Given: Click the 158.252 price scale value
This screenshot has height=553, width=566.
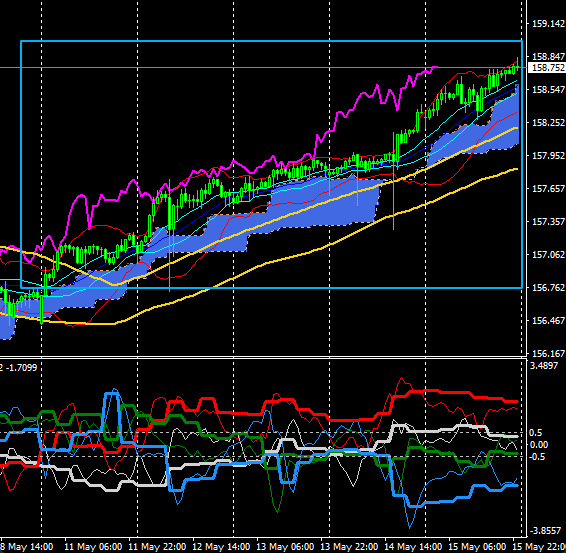Looking at the screenshot, I should [548, 123].
